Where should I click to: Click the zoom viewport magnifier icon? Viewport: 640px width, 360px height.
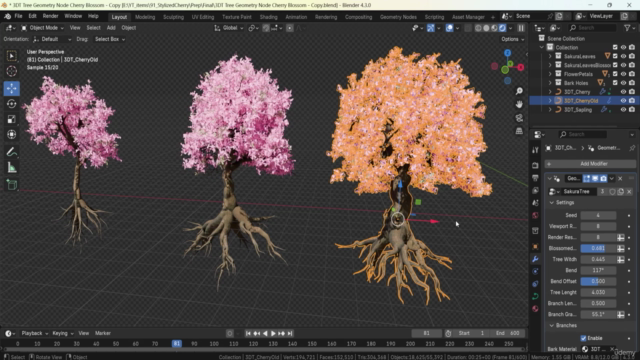[x=519, y=91]
